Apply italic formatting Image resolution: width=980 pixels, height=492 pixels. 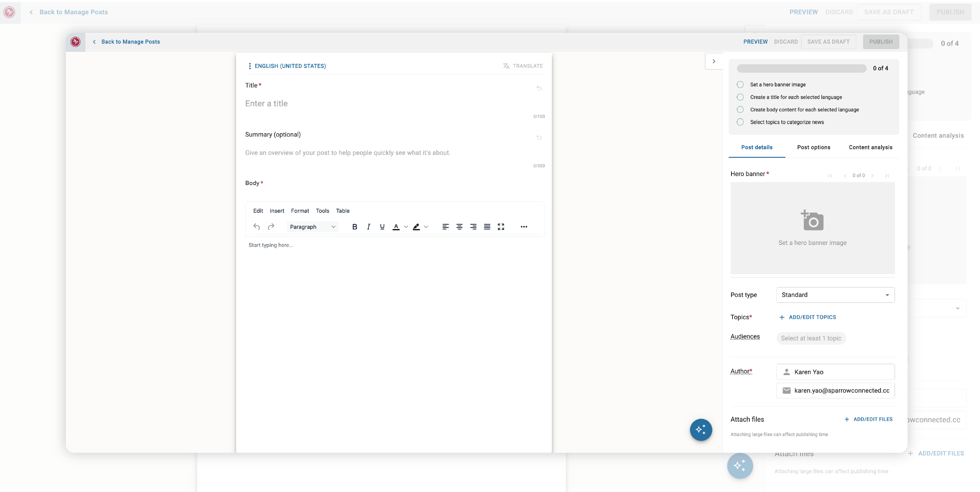coord(368,226)
